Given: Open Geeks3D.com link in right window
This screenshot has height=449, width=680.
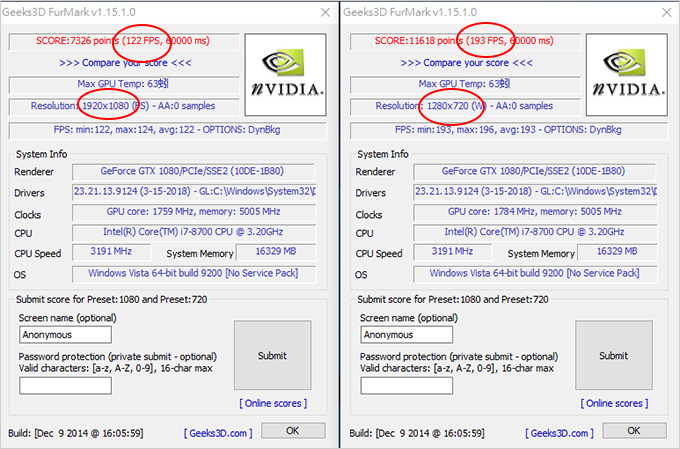Looking at the screenshot, I should tap(559, 433).
